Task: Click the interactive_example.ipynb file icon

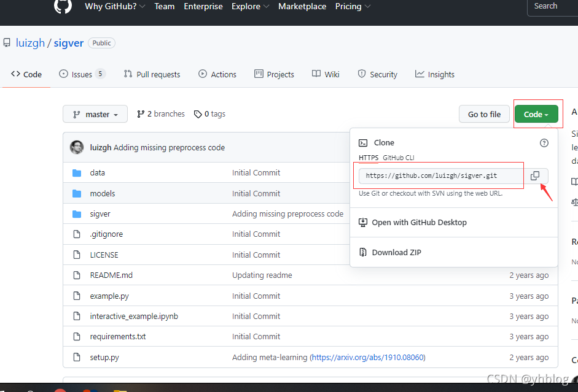Action: pos(77,316)
